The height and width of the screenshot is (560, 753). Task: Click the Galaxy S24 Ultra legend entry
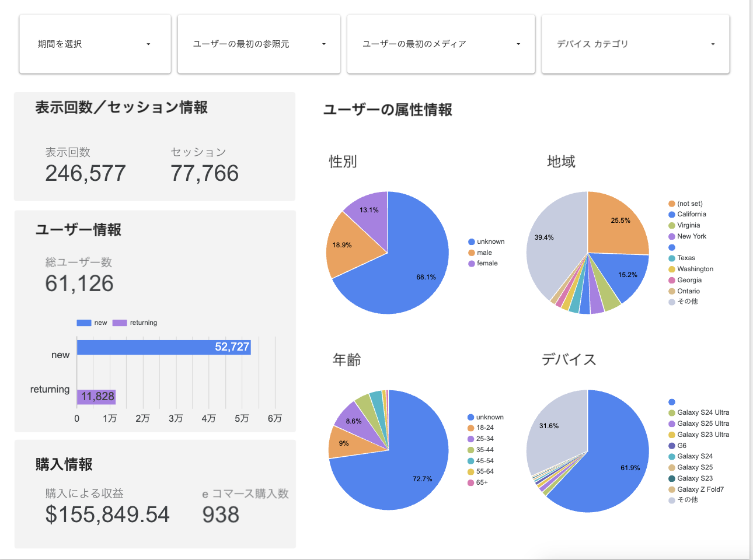(699, 412)
